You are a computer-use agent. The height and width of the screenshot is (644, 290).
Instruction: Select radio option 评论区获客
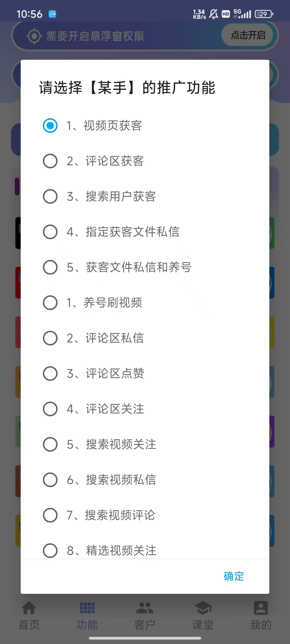50,161
